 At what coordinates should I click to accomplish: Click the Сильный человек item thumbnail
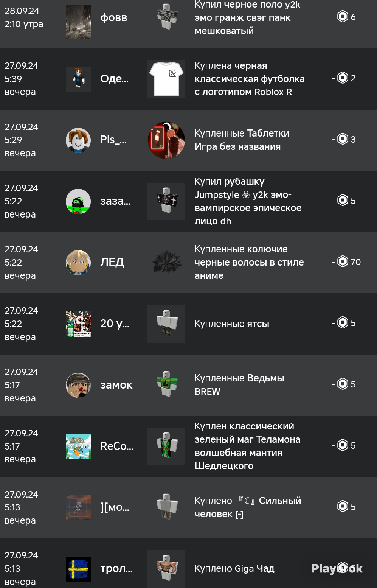point(166,507)
